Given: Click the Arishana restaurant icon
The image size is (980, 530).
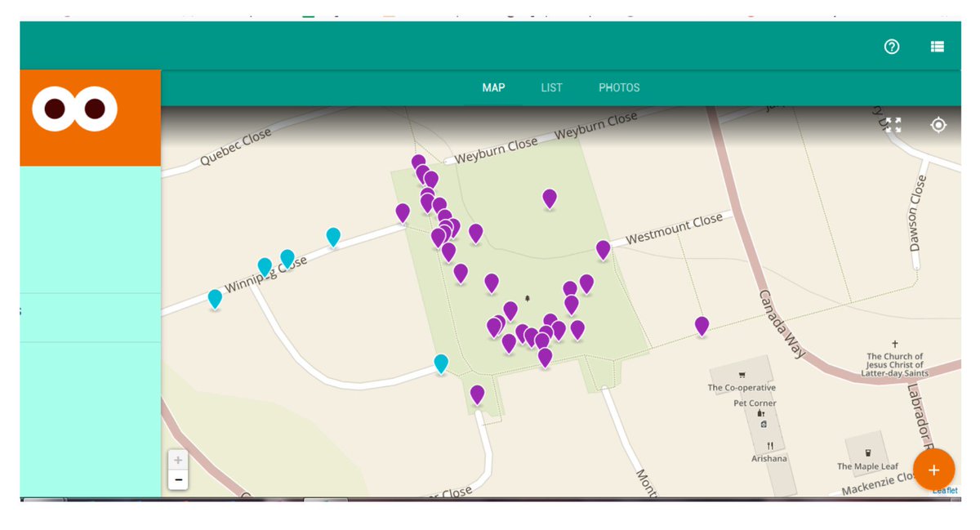Looking at the screenshot, I should pyautogui.click(x=769, y=446).
